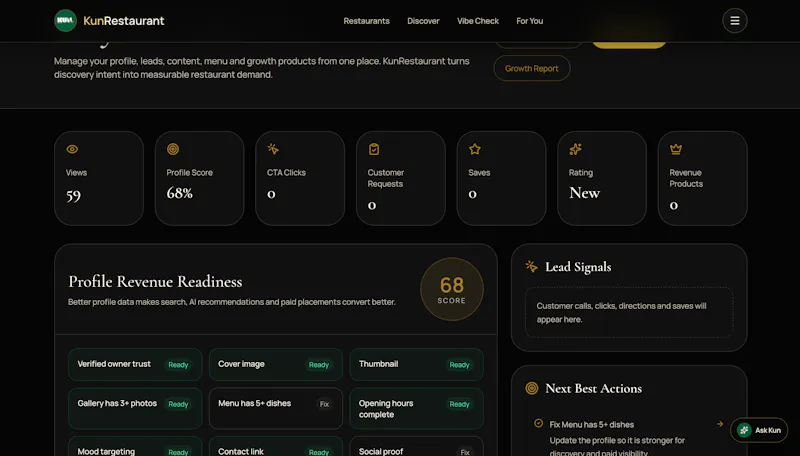
Task: Click the Customer Requests clipboard icon
Action: [374, 149]
